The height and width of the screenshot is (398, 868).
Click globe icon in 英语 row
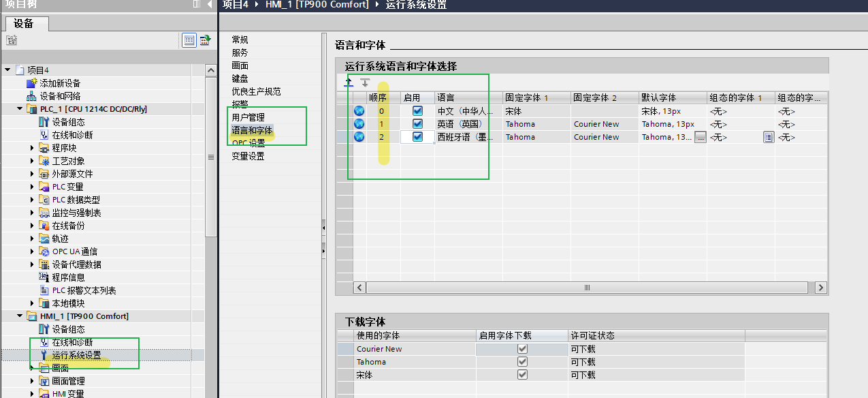click(x=359, y=123)
